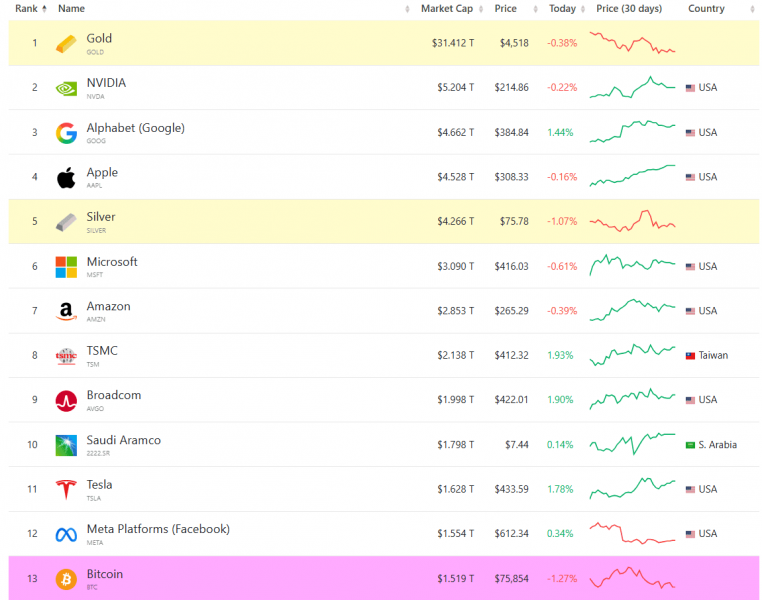Click the Microsoft four-square logo
Image resolution: width=762 pixels, height=600 pixels.
pos(66,267)
